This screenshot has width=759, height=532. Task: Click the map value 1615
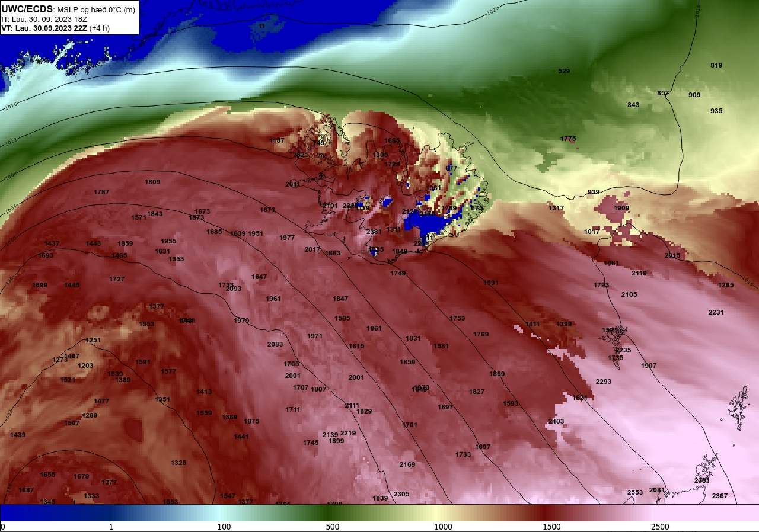coord(356,346)
